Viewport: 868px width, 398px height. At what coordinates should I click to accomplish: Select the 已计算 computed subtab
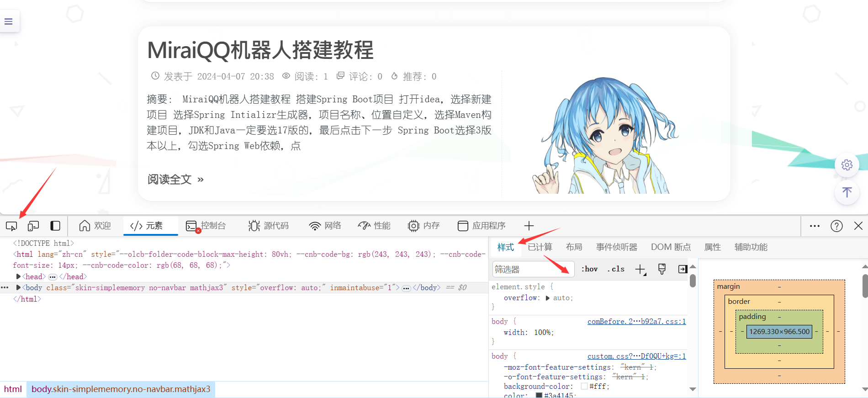[540, 247]
